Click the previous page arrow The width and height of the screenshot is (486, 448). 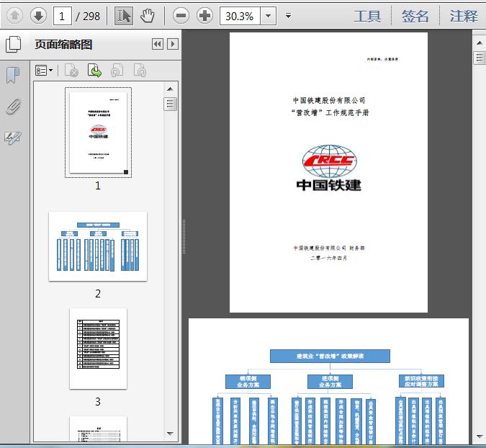pyautogui.click(x=15, y=15)
